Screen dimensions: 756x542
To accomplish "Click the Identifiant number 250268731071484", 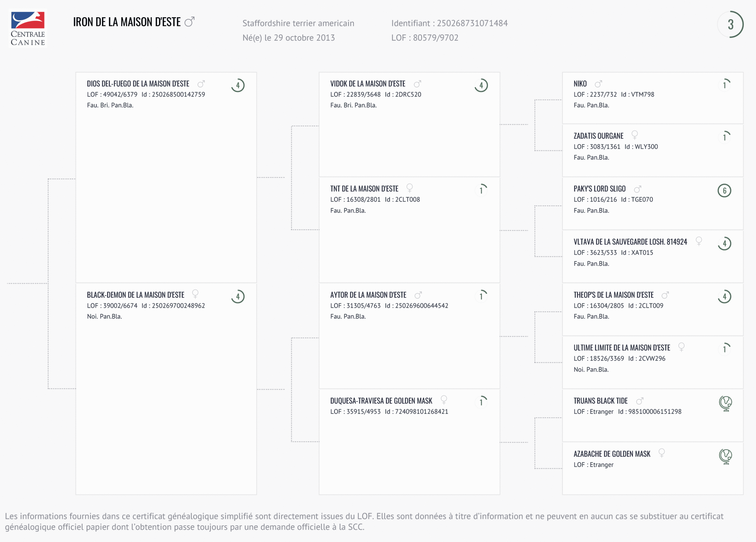I will pos(472,23).
